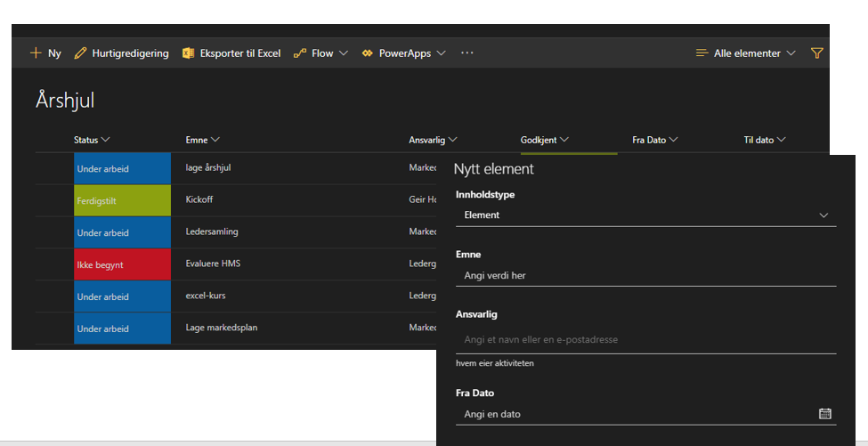Open the Fra Dato calendar picker

pos(824,413)
